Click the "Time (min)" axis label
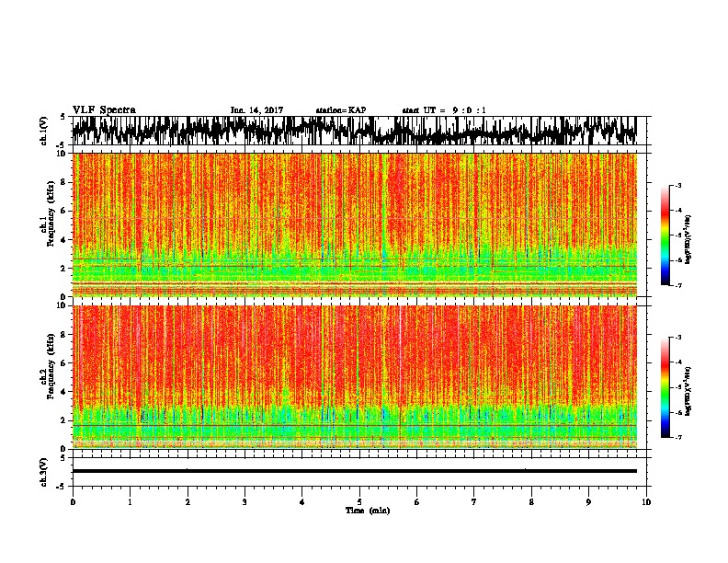This screenshot has width=728, height=563. [x=368, y=511]
